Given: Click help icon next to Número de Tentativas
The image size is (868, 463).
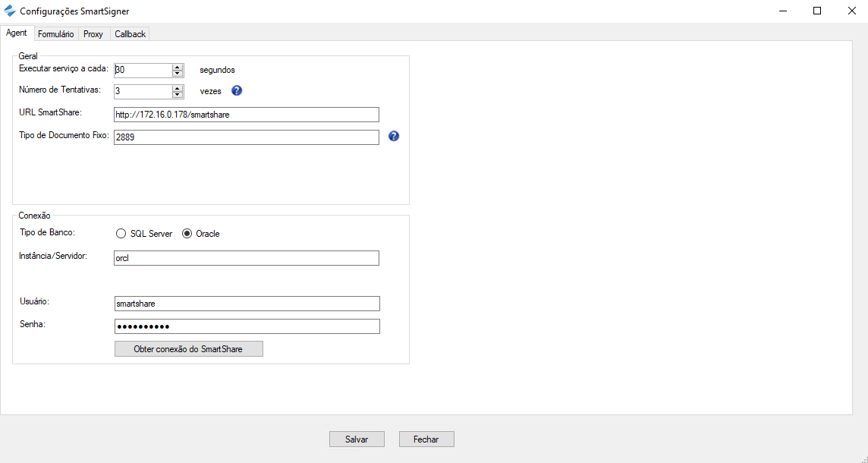Looking at the screenshot, I should pyautogui.click(x=237, y=90).
